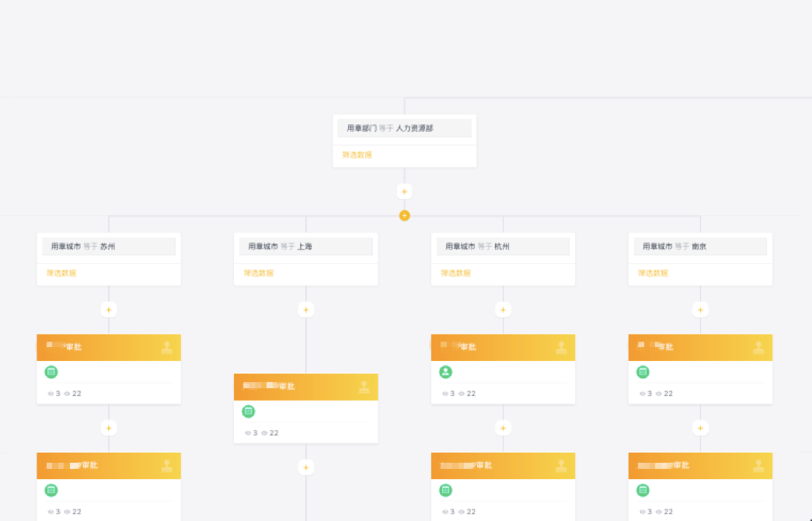Click the green icon in first 苏州 approval node
The width and height of the screenshot is (812, 521).
click(x=51, y=372)
